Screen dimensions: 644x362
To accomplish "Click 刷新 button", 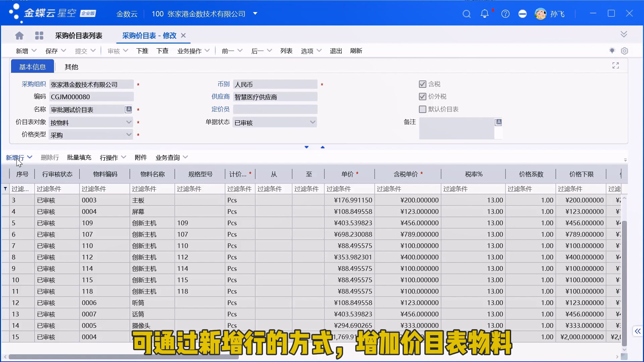I will tap(356, 51).
